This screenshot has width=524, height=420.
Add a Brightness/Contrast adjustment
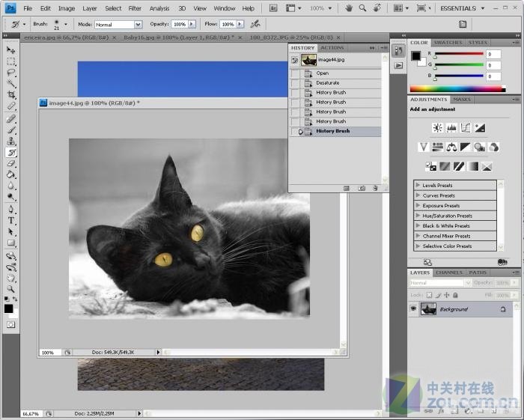(437, 128)
